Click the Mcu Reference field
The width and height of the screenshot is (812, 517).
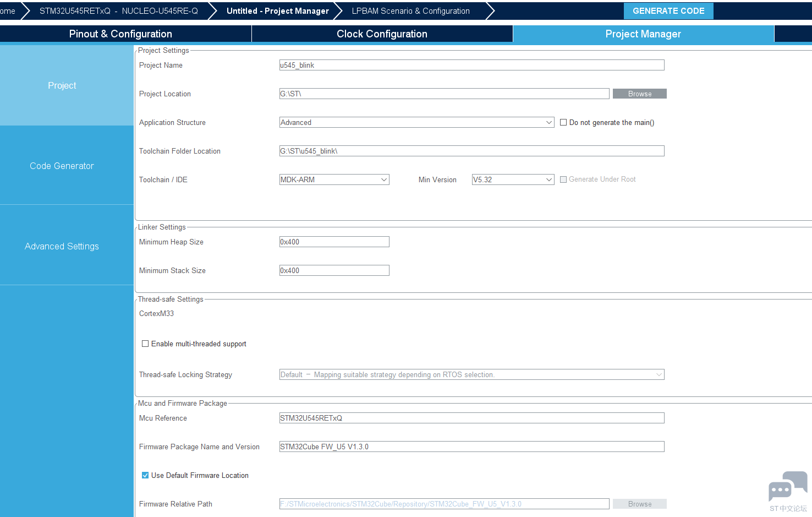[471, 418]
